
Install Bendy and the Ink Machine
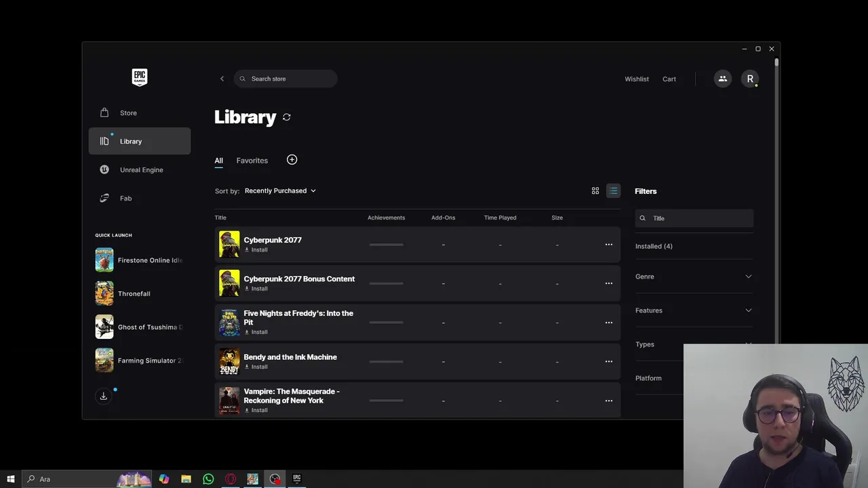click(256, 367)
